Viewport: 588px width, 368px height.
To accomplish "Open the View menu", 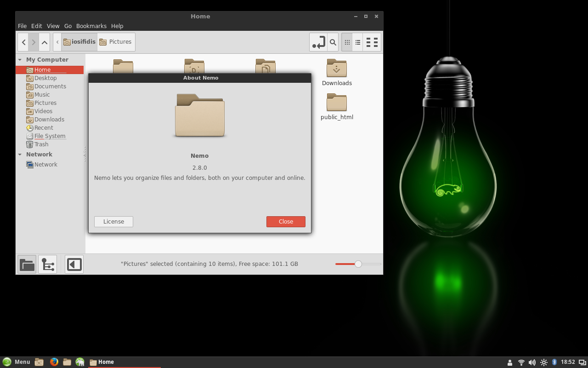I will (53, 26).
